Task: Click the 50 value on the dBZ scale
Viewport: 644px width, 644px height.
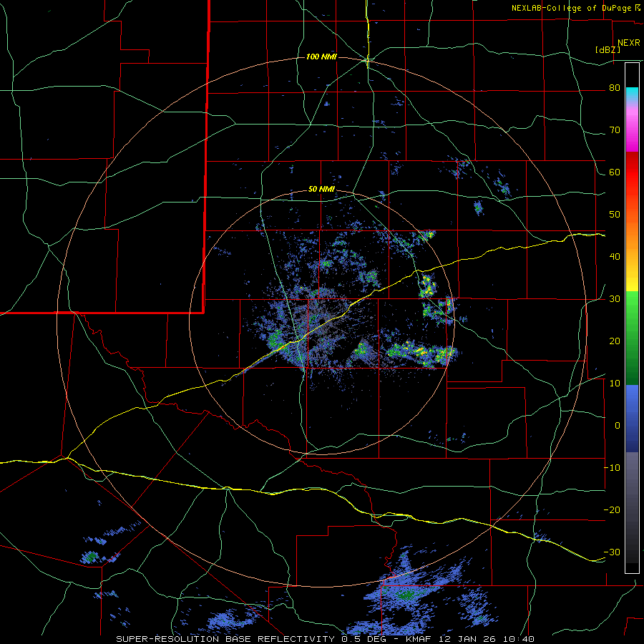Action: [615, 215]
